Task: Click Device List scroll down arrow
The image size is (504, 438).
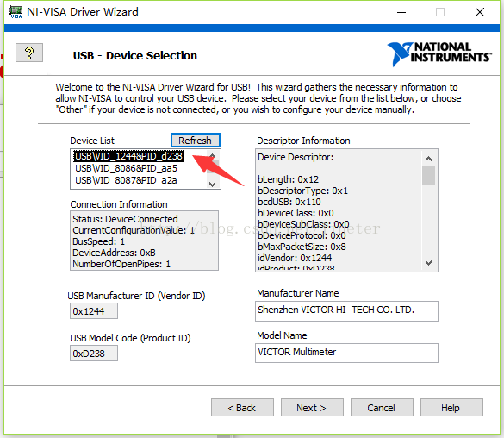Action: (213, 184)
